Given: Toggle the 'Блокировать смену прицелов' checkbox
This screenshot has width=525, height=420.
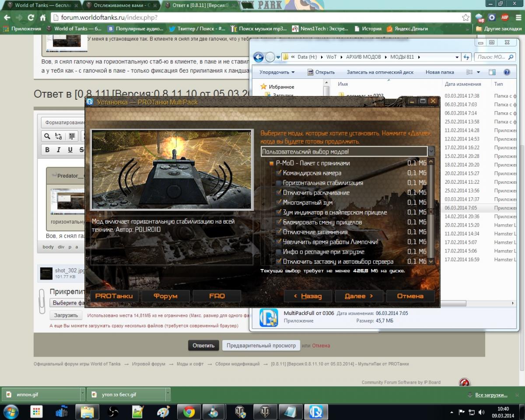Looking at the screenshot, I should [x=279, y=222].
